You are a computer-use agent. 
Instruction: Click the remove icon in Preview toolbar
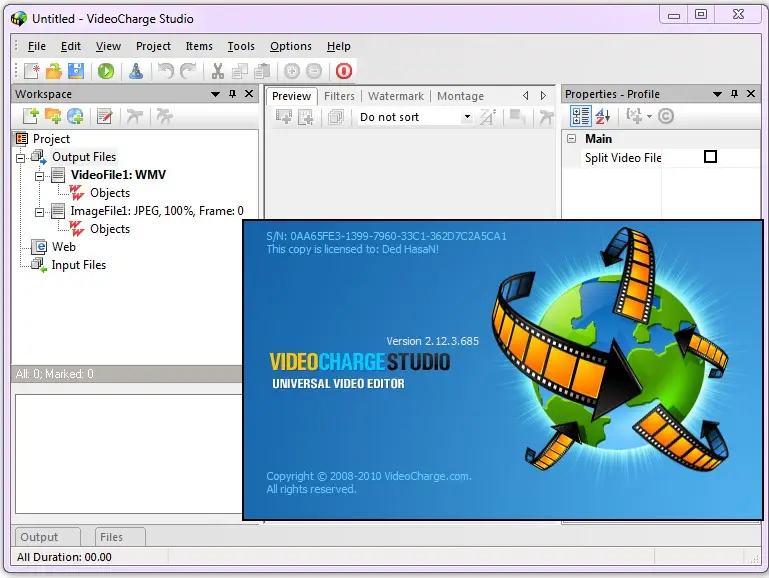click(546, 117)
